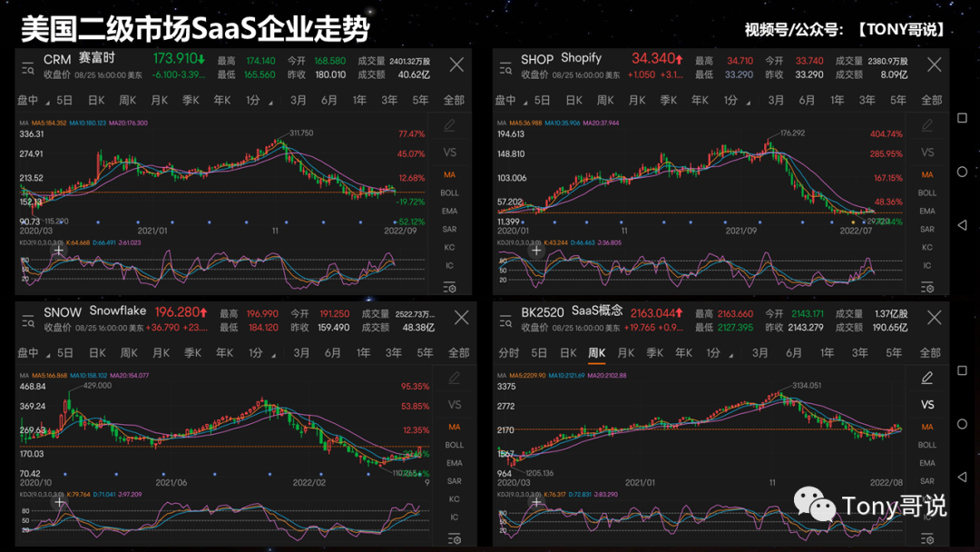Switch SHOP chart to 周K tab
Viewport: 980px width, 552px height.
(x=605, y=100)
